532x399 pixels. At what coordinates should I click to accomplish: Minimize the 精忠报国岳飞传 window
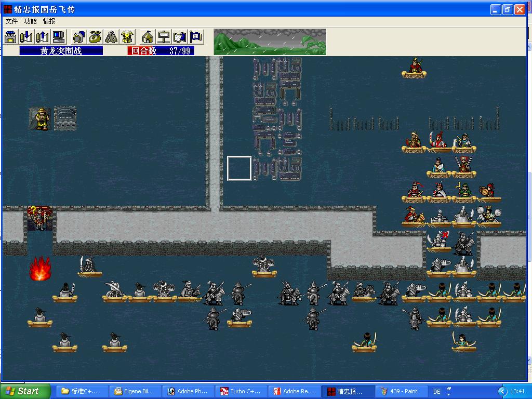click(496, 9)
